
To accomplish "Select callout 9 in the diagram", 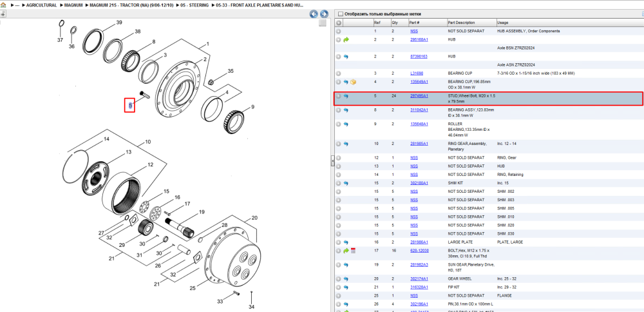I will pyautogui.click(x=253, y=107).
